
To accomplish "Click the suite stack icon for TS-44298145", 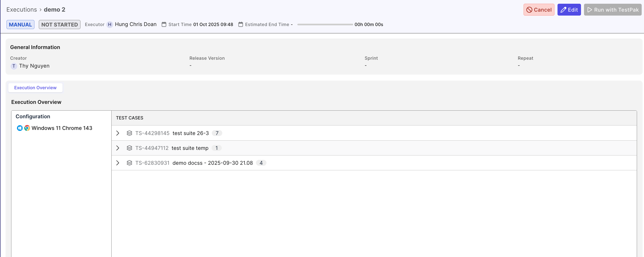I will [129, 133].
